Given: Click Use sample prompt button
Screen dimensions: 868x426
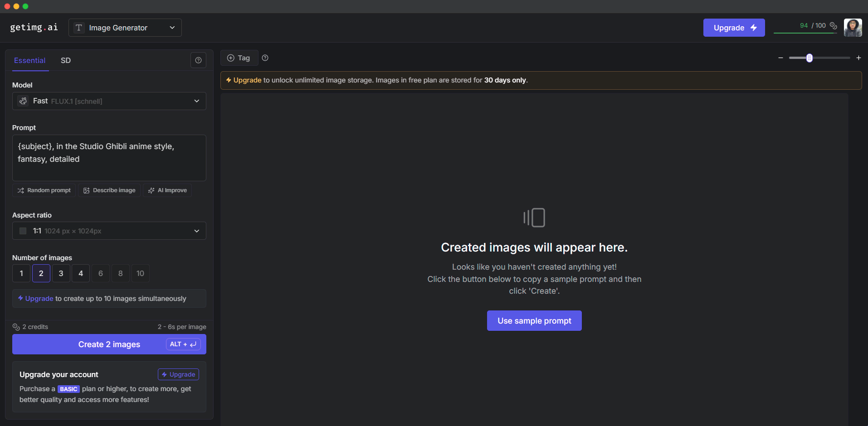Looking at the screenshot, I should click(x=534, y=321).
